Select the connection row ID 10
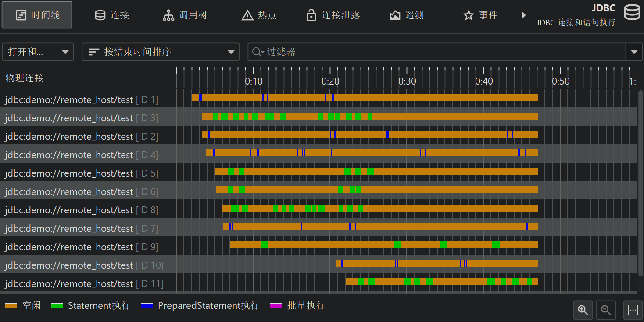 point(84,265)
